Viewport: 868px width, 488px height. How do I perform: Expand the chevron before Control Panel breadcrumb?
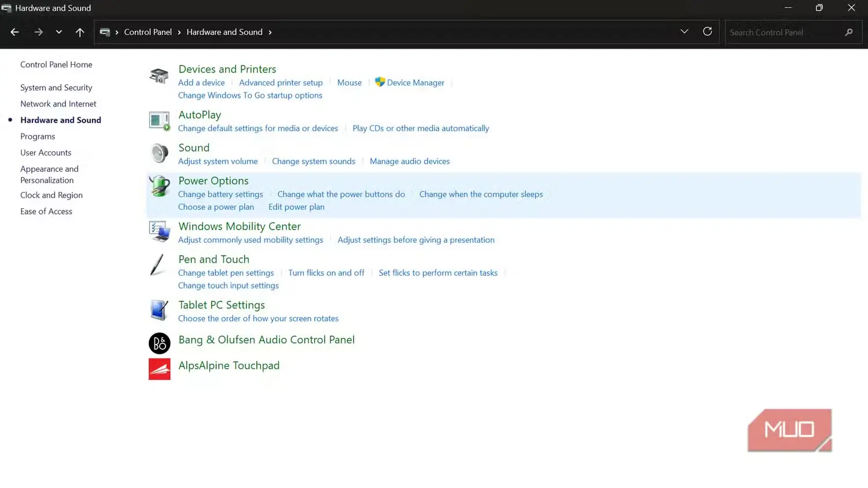pos(117,32)
